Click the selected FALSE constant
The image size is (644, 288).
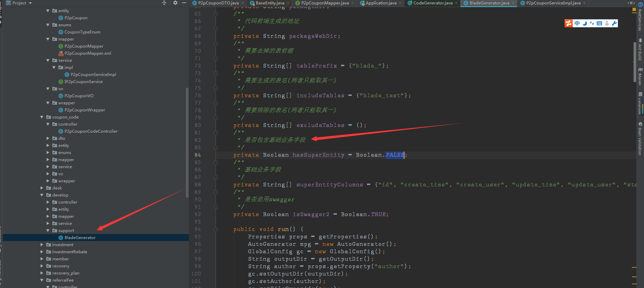point(395,155)
